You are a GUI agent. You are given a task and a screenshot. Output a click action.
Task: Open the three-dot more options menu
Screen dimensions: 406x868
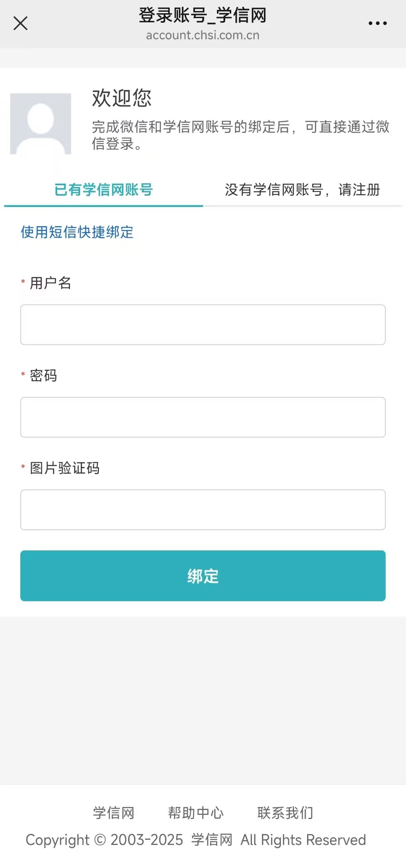(x=377, y=24)
